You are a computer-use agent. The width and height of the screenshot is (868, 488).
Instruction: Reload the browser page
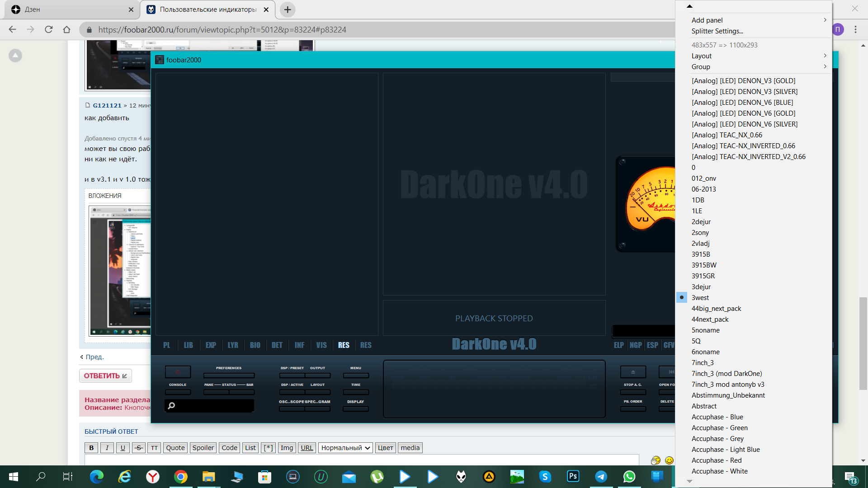[x=49, y=29]
